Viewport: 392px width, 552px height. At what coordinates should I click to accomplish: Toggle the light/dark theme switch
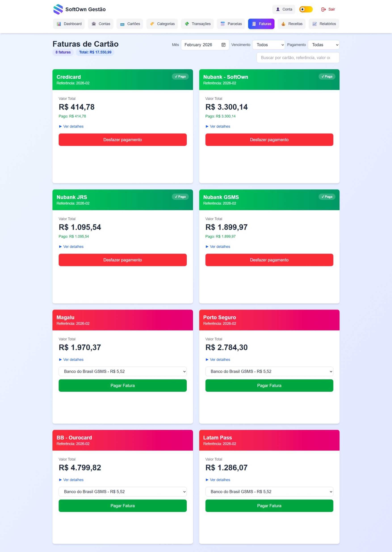click(x=306, y=9)
